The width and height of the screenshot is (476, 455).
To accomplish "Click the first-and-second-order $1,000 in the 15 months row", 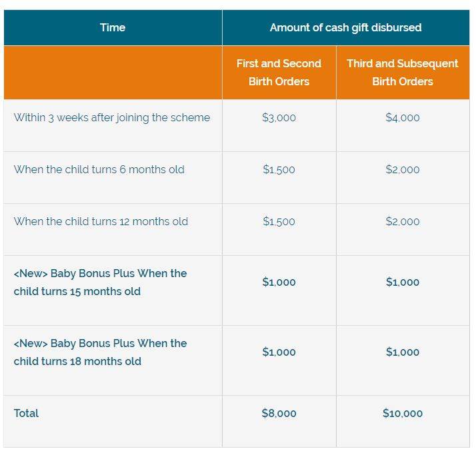I will (279, 282).
